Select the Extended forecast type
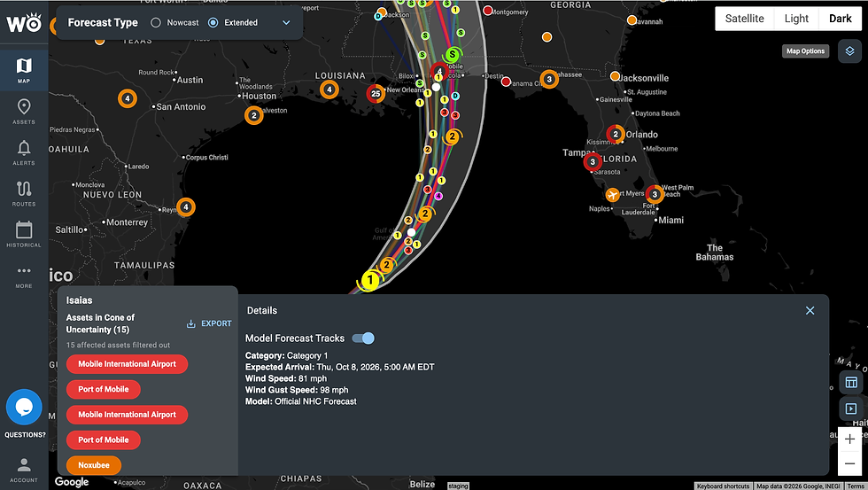The width and height of the screenshot is (868, 490). [x=213, y=23]
